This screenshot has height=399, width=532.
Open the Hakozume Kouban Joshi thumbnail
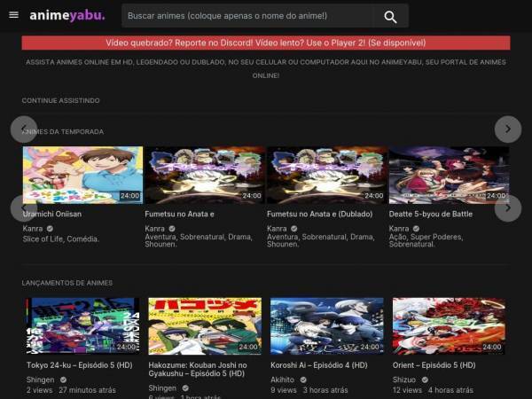coord(205,326)
